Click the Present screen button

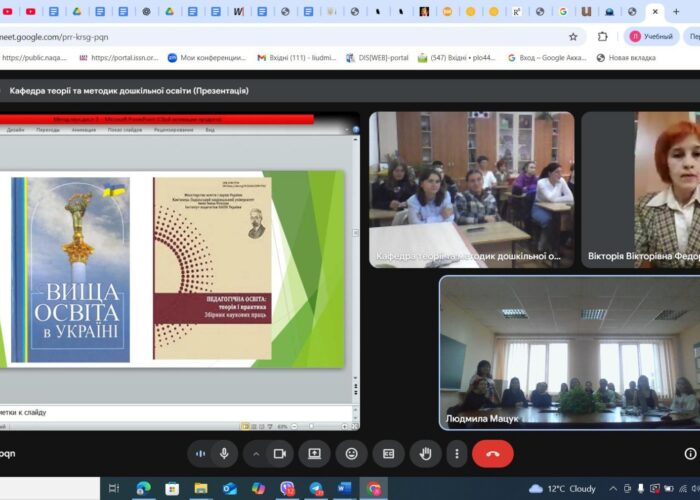(314, 453)
